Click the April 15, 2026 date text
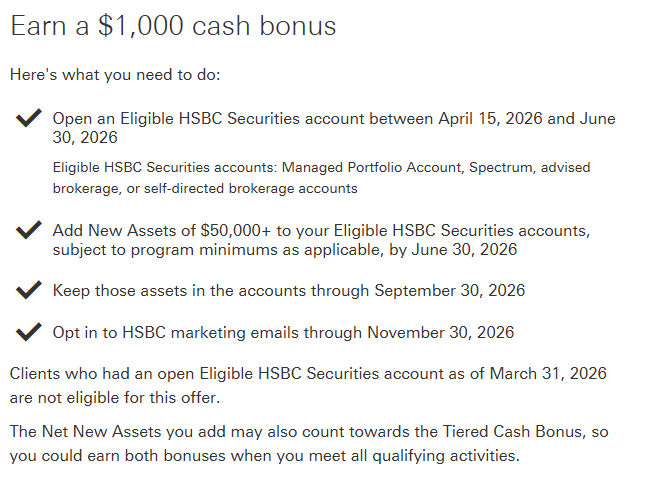The image size is (663, 488). click(x=490, y=119)
